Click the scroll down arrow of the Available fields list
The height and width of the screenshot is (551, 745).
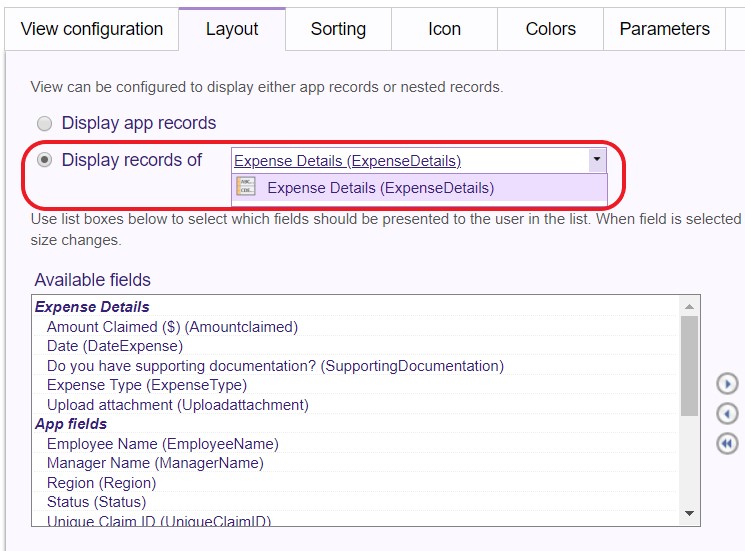tap(689, 514)
